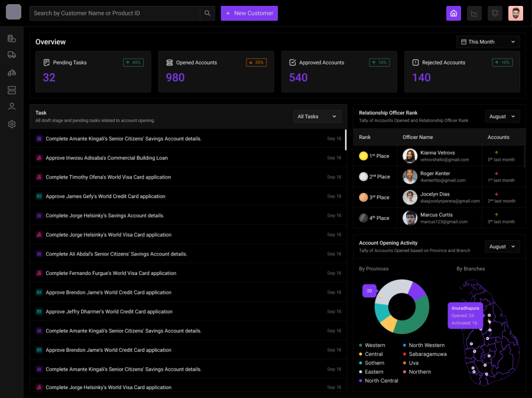This screenshot has width=532, height=398.
Task: Open Approve Jeffry Dharmer's Credit Card task
Action: coord(189,312)
